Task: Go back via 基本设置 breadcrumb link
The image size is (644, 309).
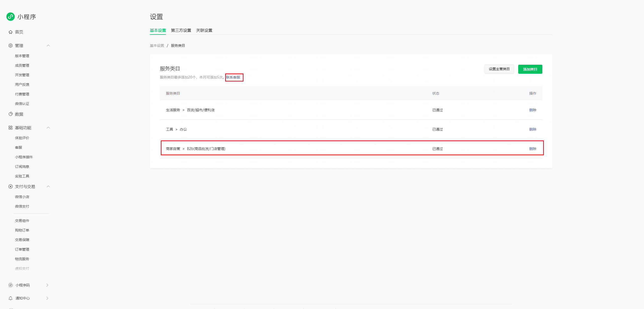Action: (157, 46)
